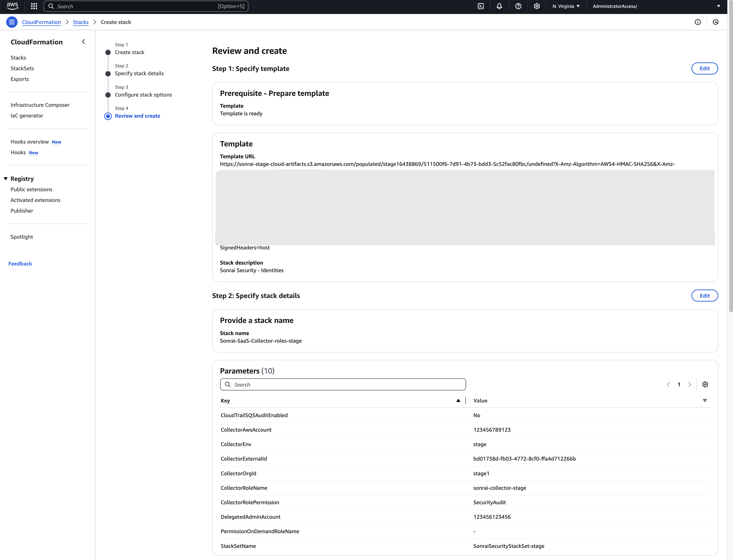Open Exports in the side navigation
The height and width of the screenshot is (560, 733).
20,79
